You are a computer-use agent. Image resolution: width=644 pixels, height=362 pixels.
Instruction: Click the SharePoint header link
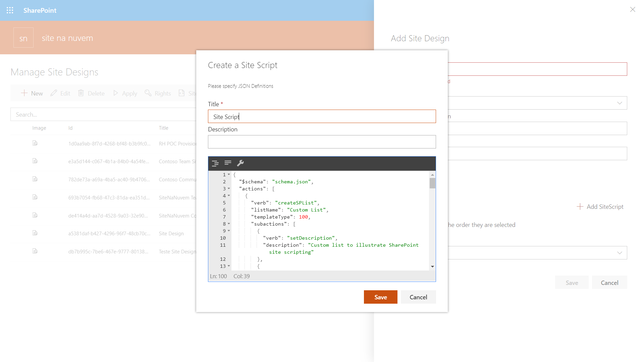click(40, 10)
